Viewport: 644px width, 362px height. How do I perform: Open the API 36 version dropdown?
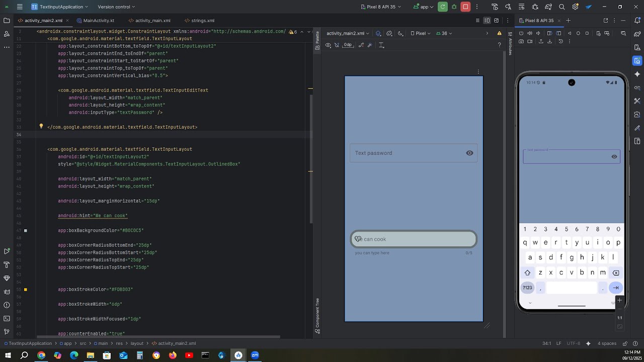pos(444,34)
